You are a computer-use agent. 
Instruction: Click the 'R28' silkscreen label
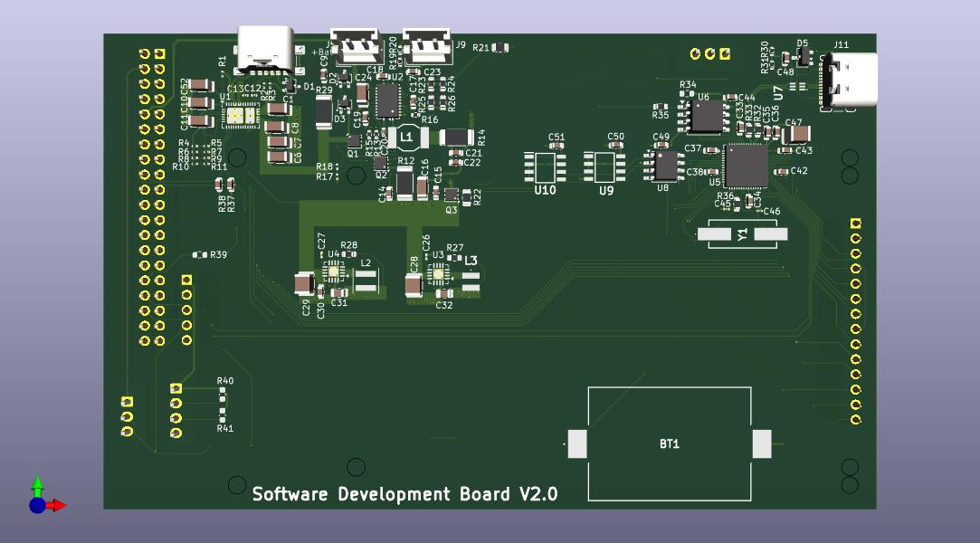tap(348, 245)
